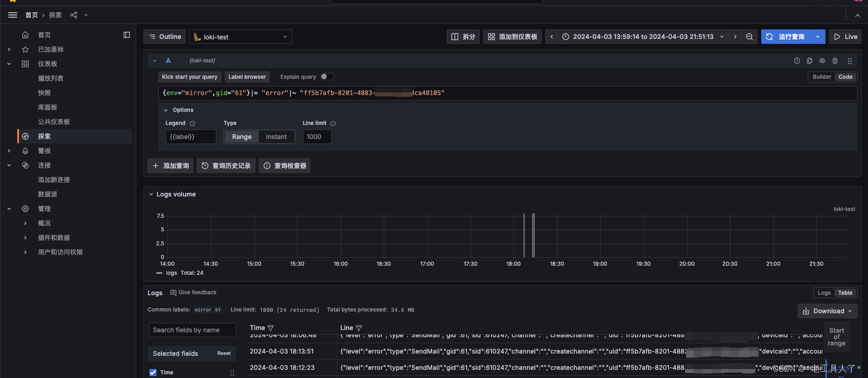Open 播放列表 in sidebar
The height and width of the screenshot is (378, 868).
tap(51, 78)
